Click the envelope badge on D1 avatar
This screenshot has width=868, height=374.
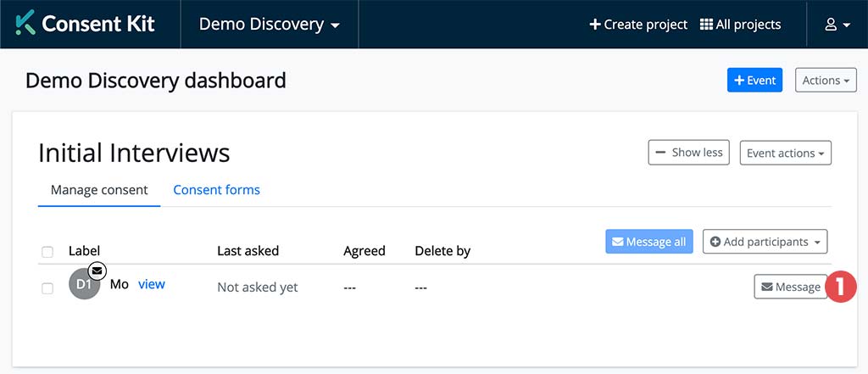point(97,271)
